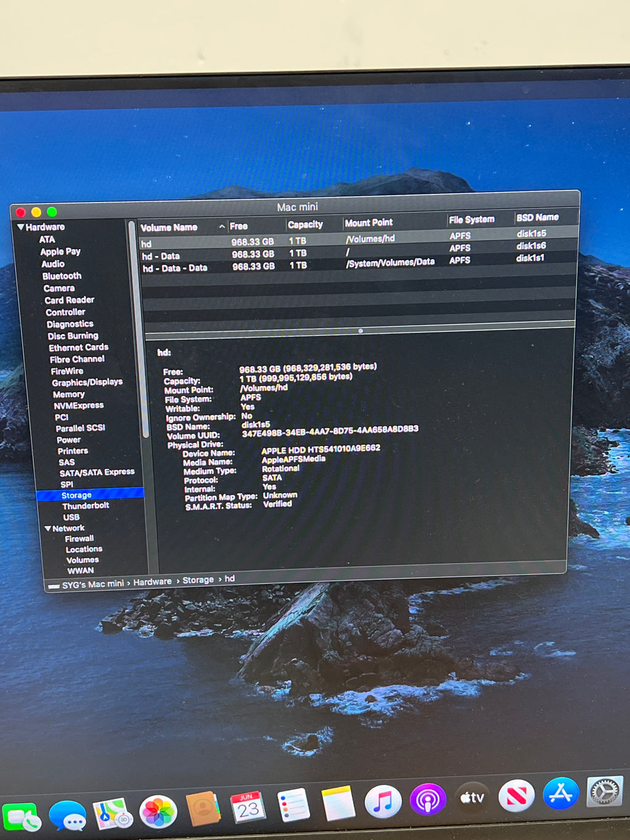This screenshot has height=840, width=630.
Task: Select Firewall under Network
Action: pyautogui.click(x=79, y=538)
